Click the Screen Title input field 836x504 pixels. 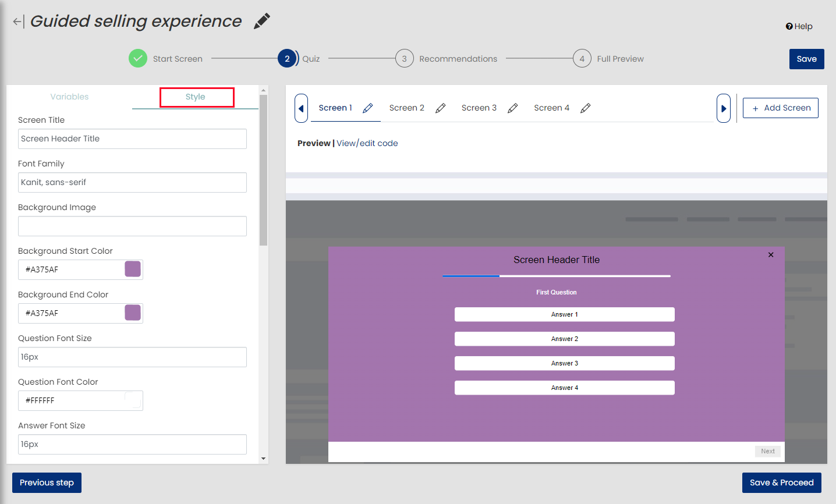[132, 139]
